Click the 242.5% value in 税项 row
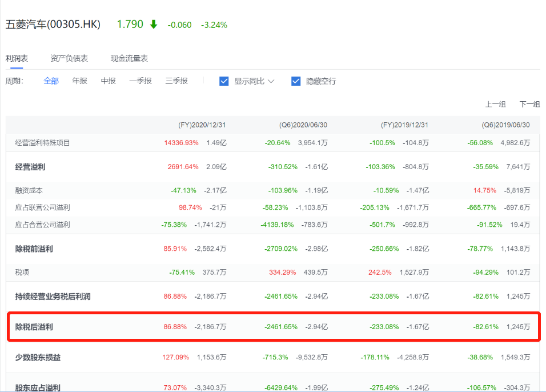This screenshot has width=546, height=392. (x=380, y=273)
